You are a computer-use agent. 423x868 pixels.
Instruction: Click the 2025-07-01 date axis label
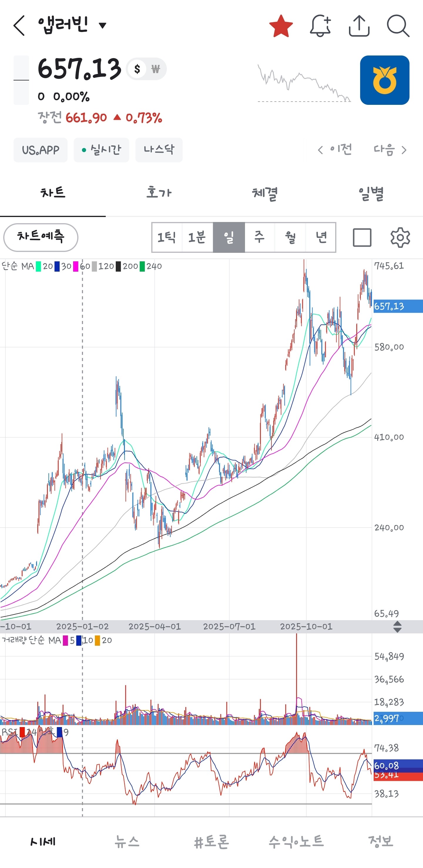coord(229,627)
